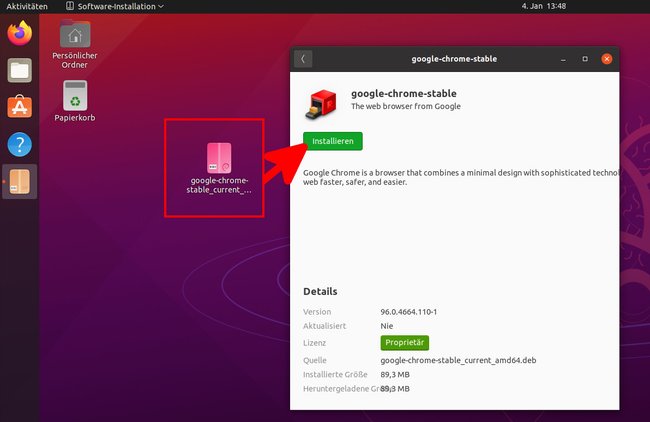Screen dimensions: 650x422
Task: Open the Persönlicher Ordner desktop folder
Action: point(75,44)
